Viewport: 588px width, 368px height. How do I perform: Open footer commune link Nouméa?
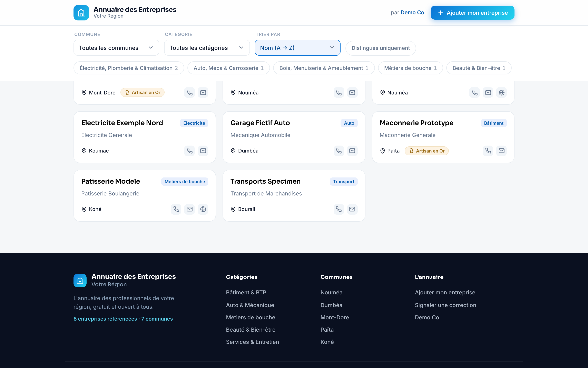pos(331,292)
